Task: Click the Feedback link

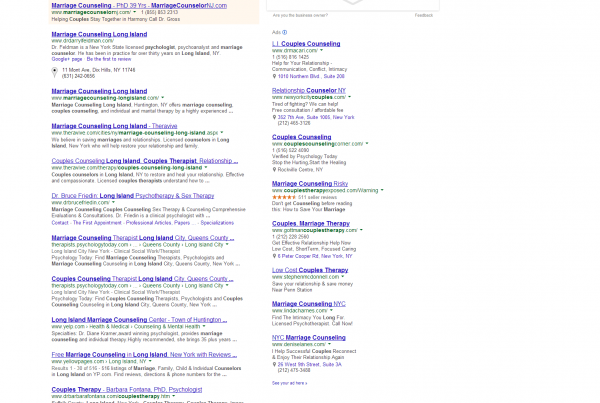Action: (x=424, y=15)
